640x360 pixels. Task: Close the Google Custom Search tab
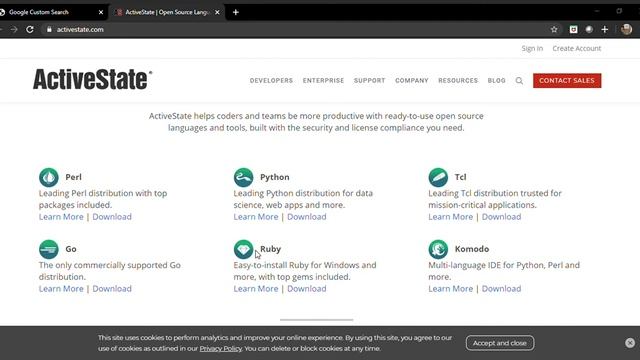click(x=101, y=12)
